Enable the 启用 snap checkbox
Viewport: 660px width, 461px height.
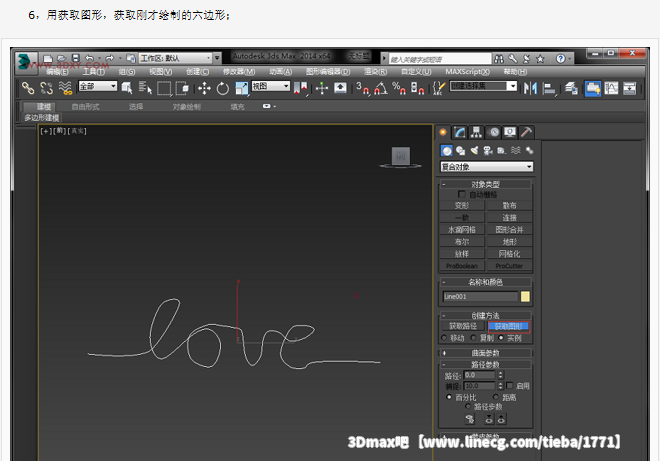pyautogui.click(x=510, y=386)
